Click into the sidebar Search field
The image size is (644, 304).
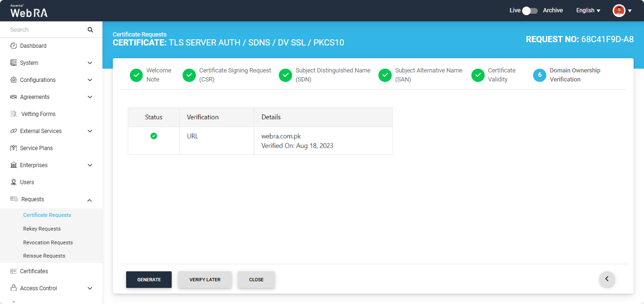45,30
